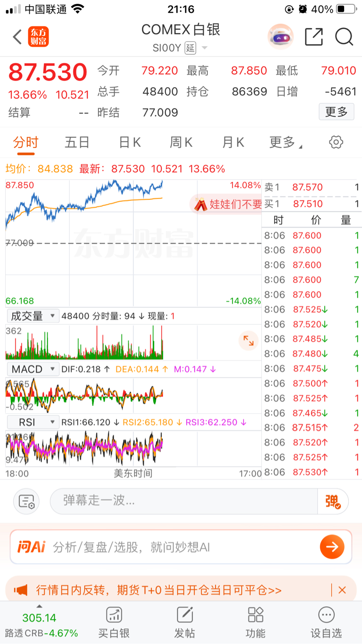Tap the alarm clock status icon
The image size is (362, 644).
pos(303,9)
